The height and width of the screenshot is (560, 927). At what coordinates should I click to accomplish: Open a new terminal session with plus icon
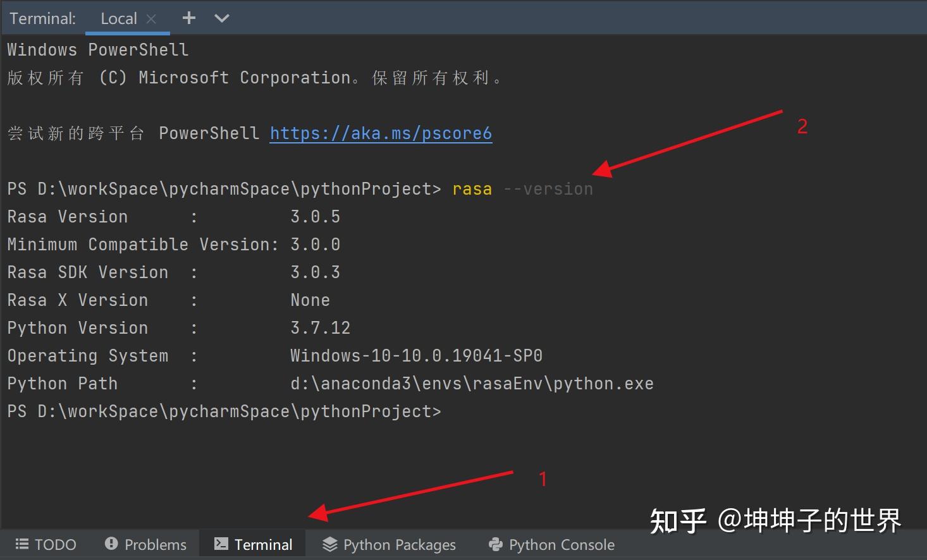pyautogui.click(x=188, y=18)
